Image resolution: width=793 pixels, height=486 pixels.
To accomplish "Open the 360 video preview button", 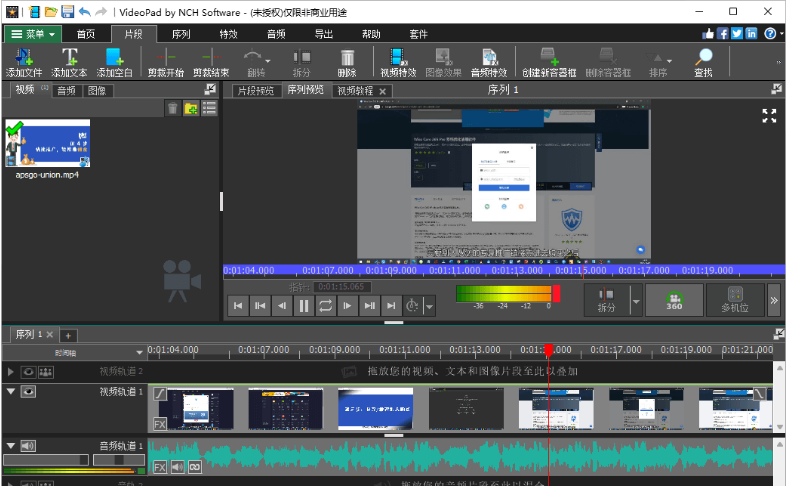I will tap(674, 300).
